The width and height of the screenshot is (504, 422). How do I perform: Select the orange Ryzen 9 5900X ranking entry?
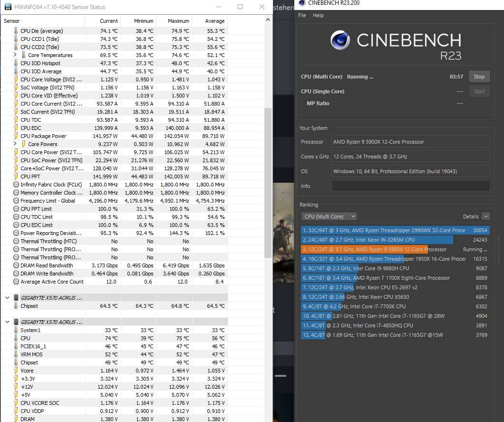[x=396, y=249]
